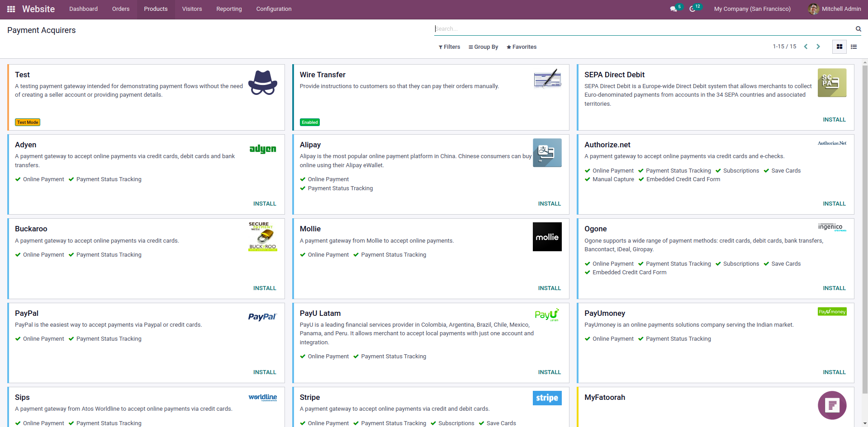Click the Authorize.Net logo
This screenshot has width=868, height=427.
click(x=832, y=143)
